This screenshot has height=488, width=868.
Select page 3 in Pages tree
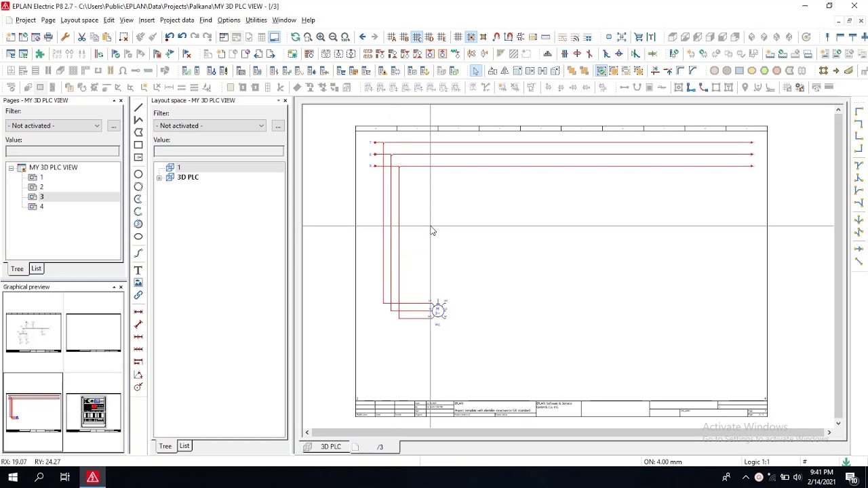click(41, 197)
